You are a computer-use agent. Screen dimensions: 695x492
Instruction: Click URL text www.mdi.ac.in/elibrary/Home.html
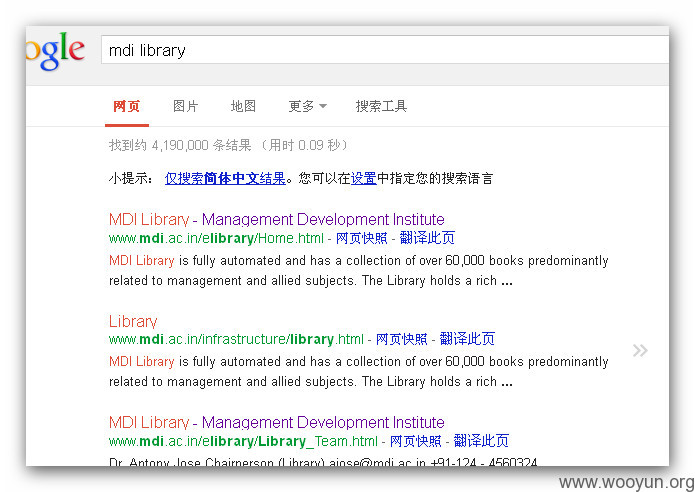tap(216, 238)
